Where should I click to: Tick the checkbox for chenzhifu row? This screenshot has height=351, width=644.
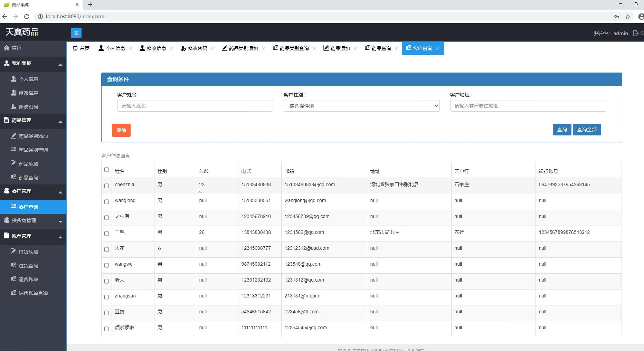106,186
